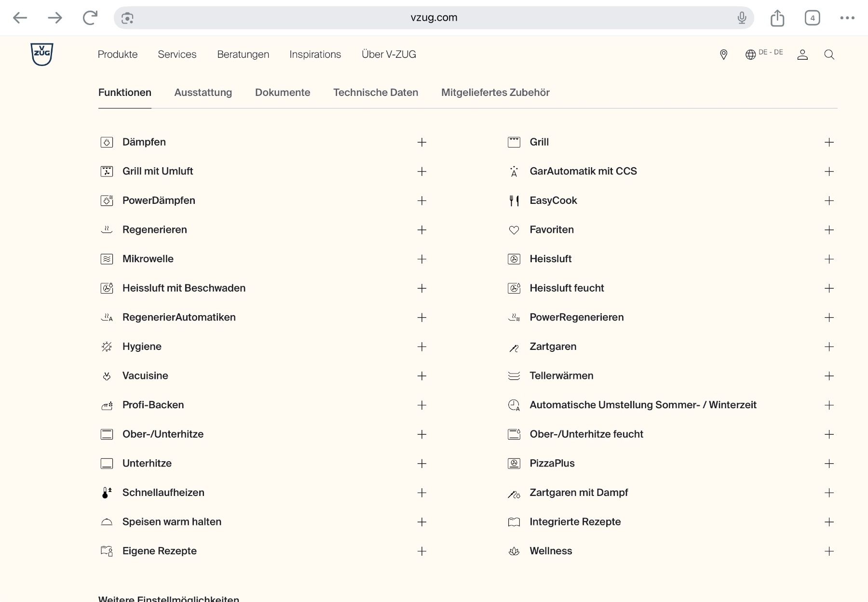
Task: Open the Über V-ZUG menu
Action: 389,54
